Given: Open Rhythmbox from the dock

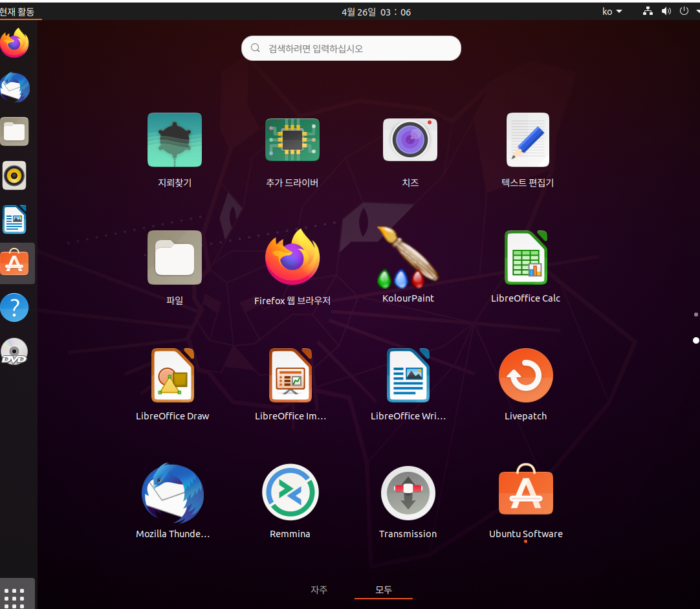Looking at the screenshot, I should click(x=14, y=175).
